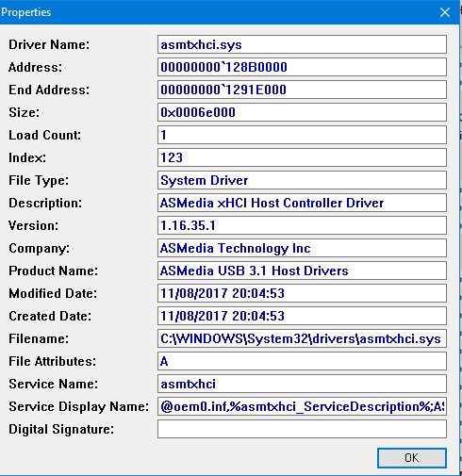
Task: Click the empty Digital Signature field
Action: click(302, 429)
